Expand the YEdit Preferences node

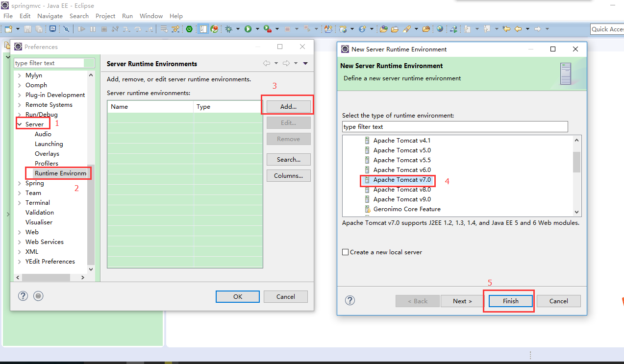tap(20, 262)
